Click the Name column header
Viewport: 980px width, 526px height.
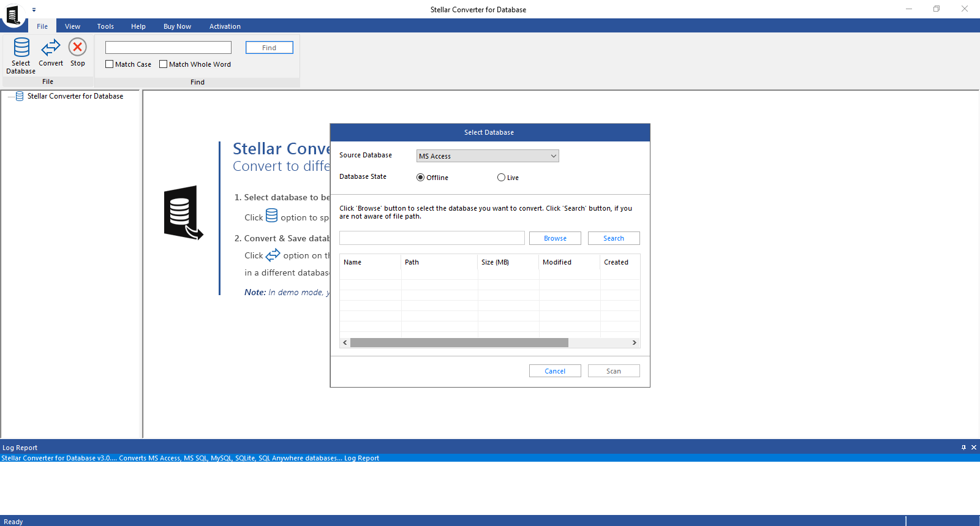(371, 262)
